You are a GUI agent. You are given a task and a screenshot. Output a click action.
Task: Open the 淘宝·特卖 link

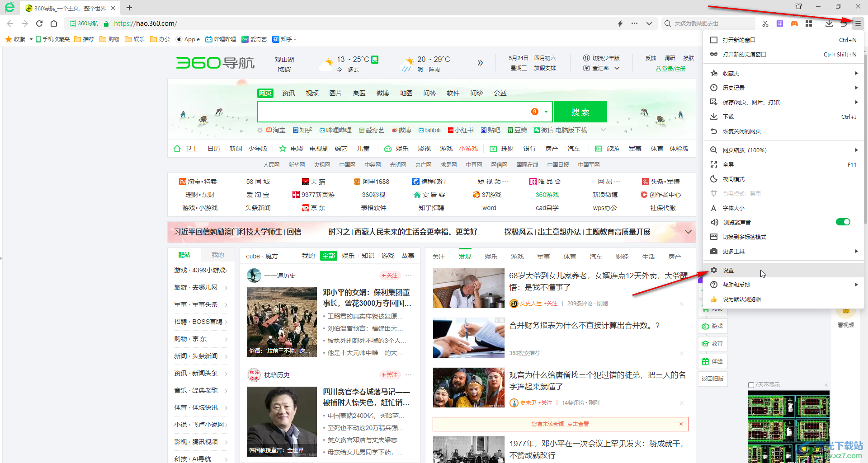click(x=198, y=182)
